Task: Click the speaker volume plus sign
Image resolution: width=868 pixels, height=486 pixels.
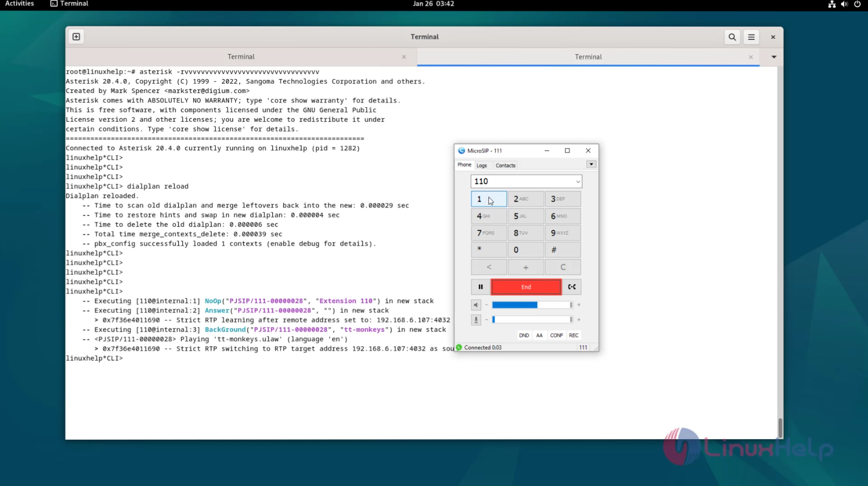Action: (579, 305)
